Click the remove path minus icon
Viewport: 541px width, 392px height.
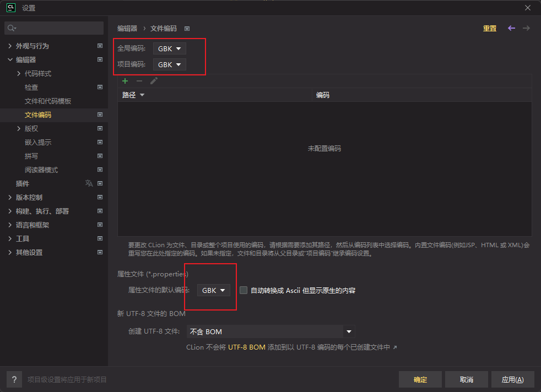(x=139, y=81)
